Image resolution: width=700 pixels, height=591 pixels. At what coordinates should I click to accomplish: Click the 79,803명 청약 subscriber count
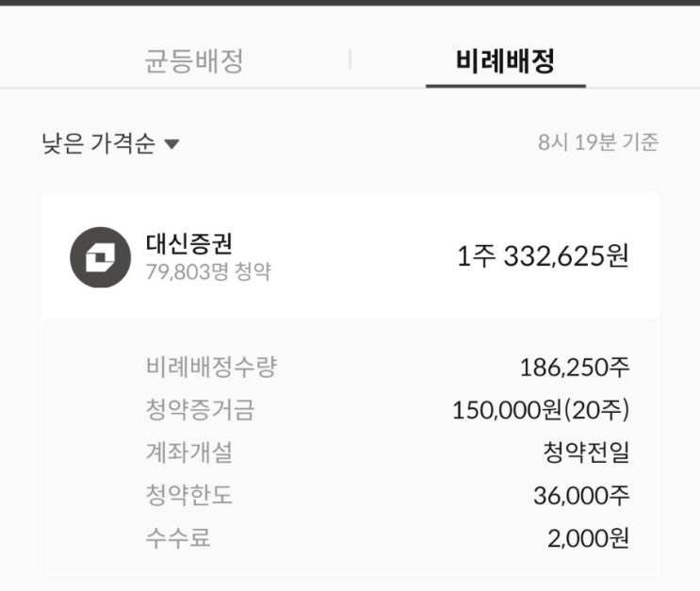(208, 271)
